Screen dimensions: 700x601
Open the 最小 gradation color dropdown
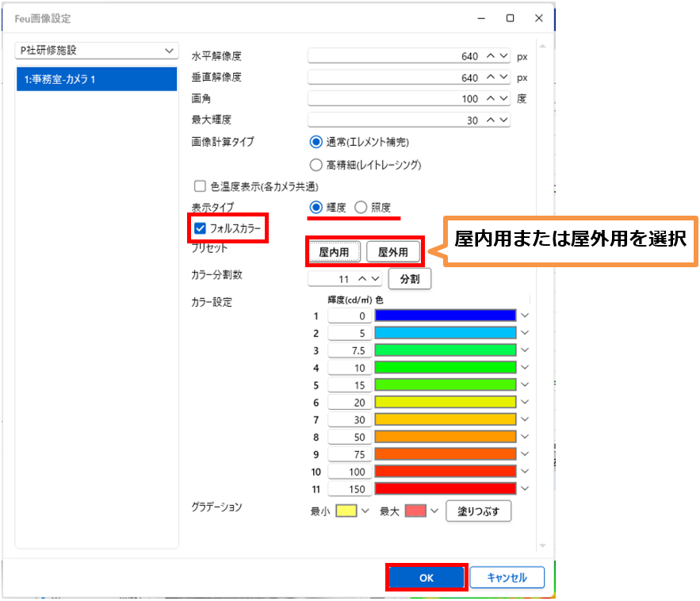click(x=365, y=511)
